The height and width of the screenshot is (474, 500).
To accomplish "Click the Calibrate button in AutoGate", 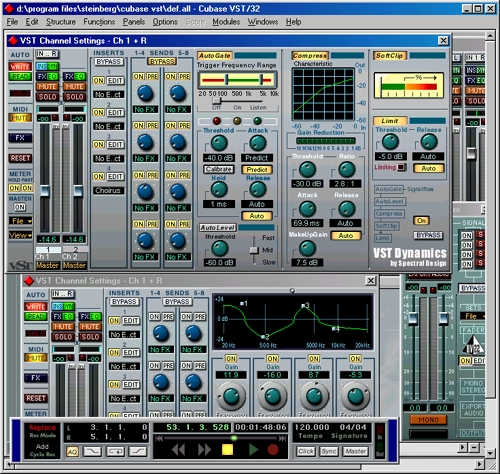I will (219, 169).
